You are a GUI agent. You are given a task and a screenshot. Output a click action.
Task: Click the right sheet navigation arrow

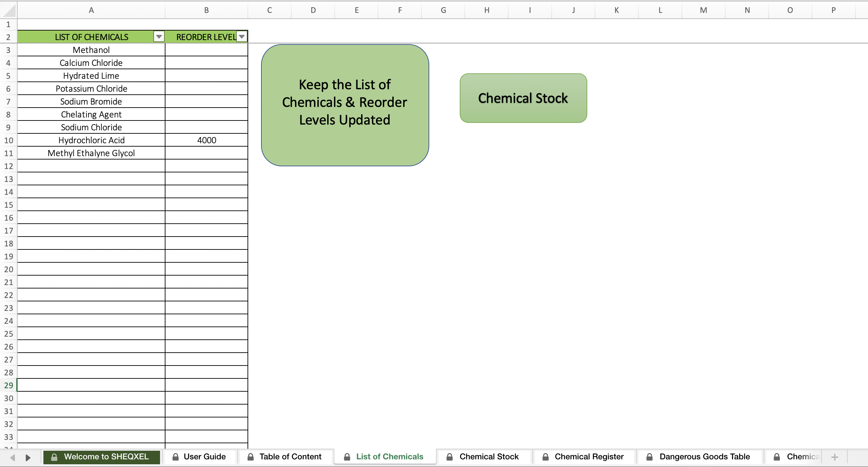click(28, 457)
